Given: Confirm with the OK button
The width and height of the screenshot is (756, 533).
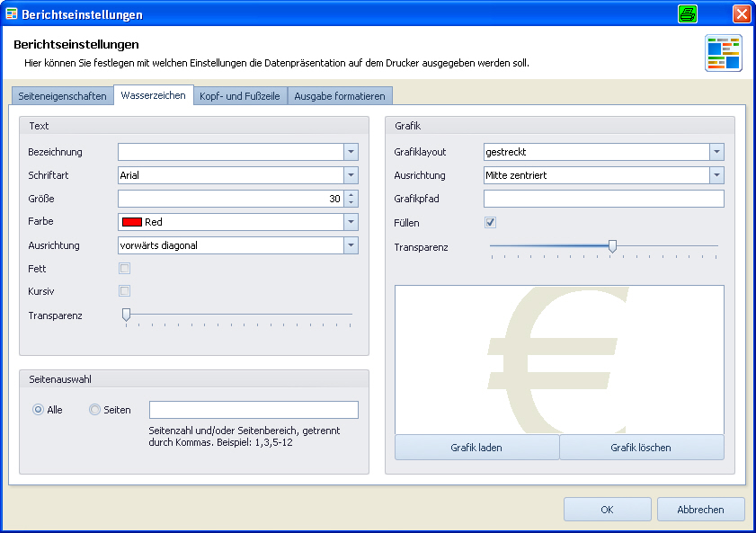Looking at the screenshot, I should 607,510.
